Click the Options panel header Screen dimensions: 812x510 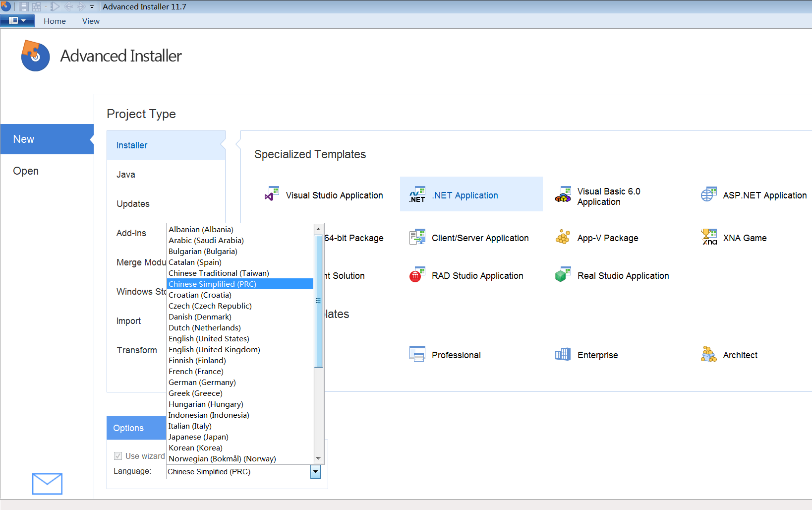136,428
